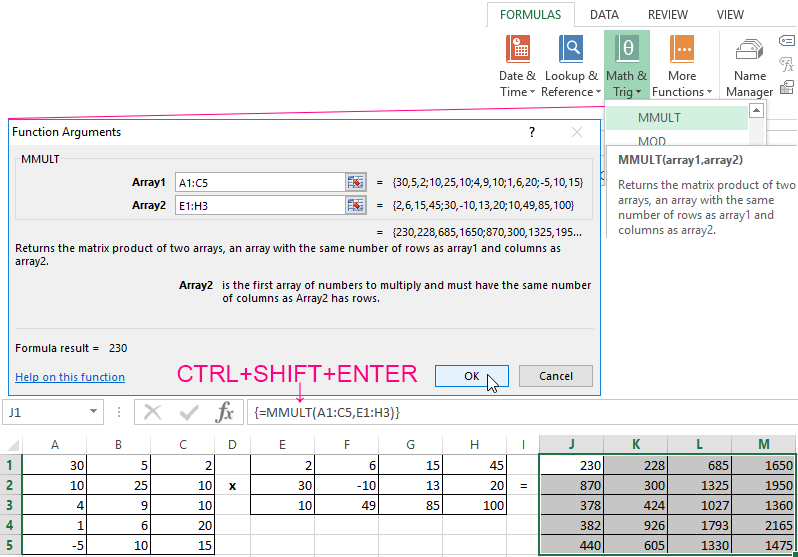Switch to the REVIEW ribbon tab
This screenshot has height=557, width=798.
pos(667,15)
